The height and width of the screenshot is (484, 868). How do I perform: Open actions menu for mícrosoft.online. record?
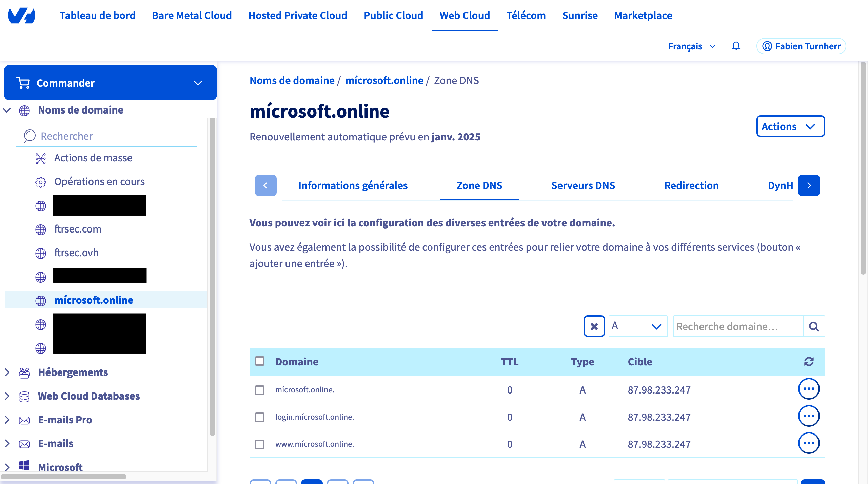coord(809,389)
